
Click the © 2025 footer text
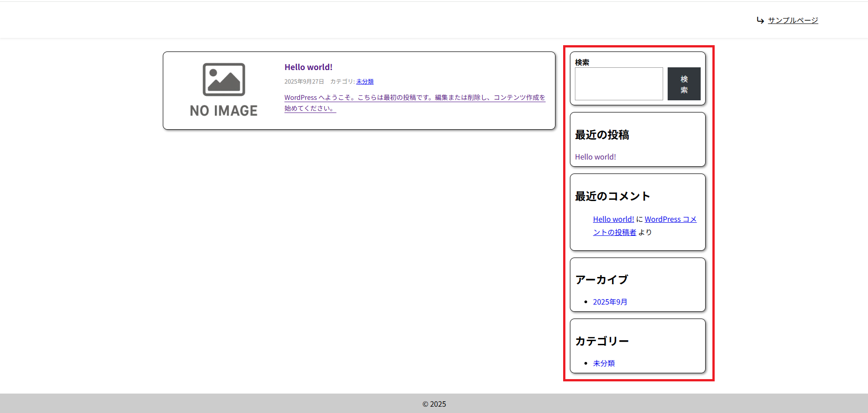pos(434,404)
